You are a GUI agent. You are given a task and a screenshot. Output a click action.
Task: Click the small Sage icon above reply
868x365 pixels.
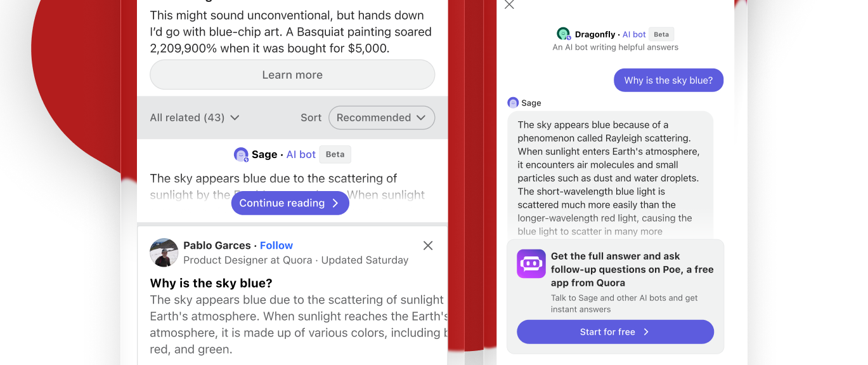click(513, 103)
